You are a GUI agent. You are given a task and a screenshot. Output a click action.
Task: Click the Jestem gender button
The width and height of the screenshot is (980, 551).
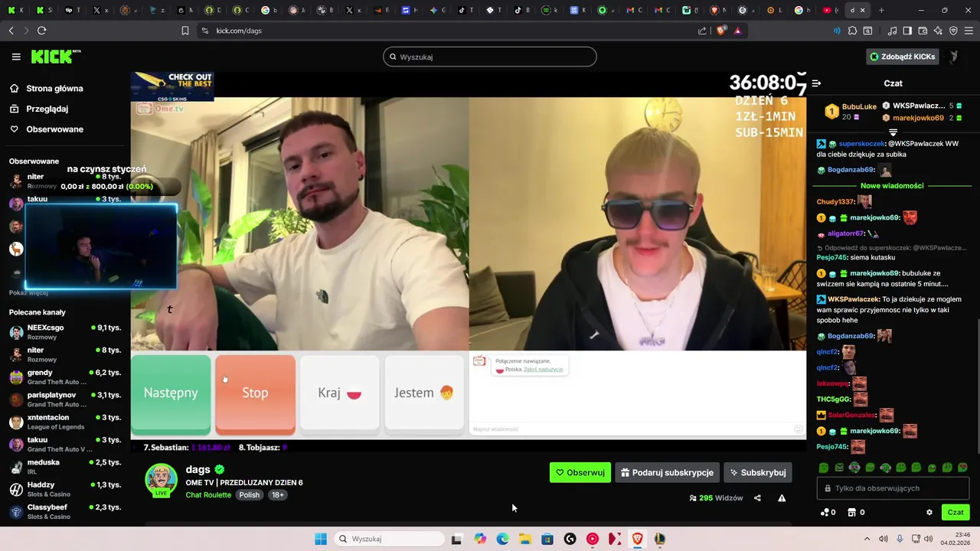pyautogui.click(x=424, y=393)
